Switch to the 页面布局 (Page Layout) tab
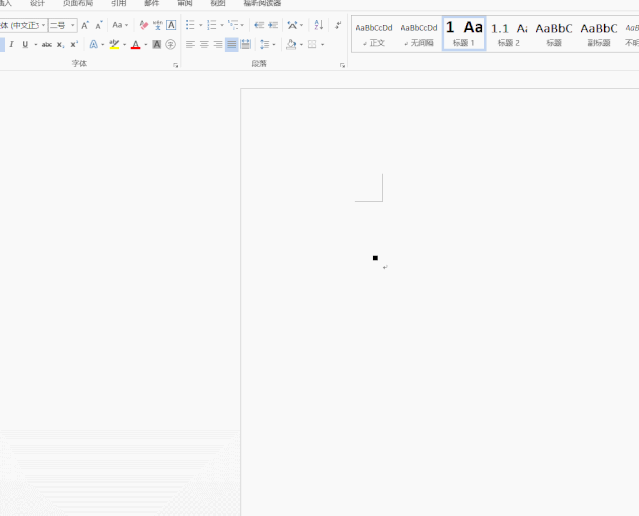The image size is (639, 516). (78, 3)
